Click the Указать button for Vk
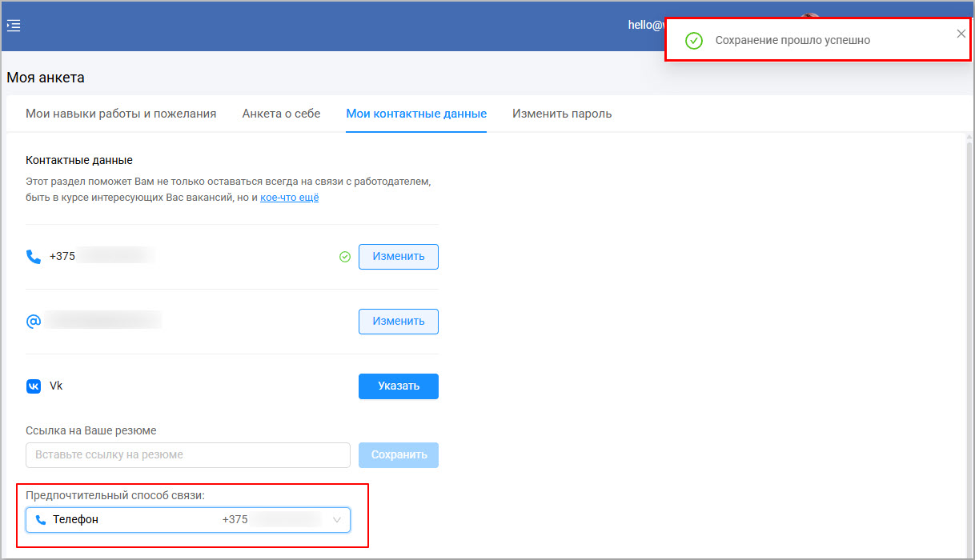The image size is (975, 560). 398,386
